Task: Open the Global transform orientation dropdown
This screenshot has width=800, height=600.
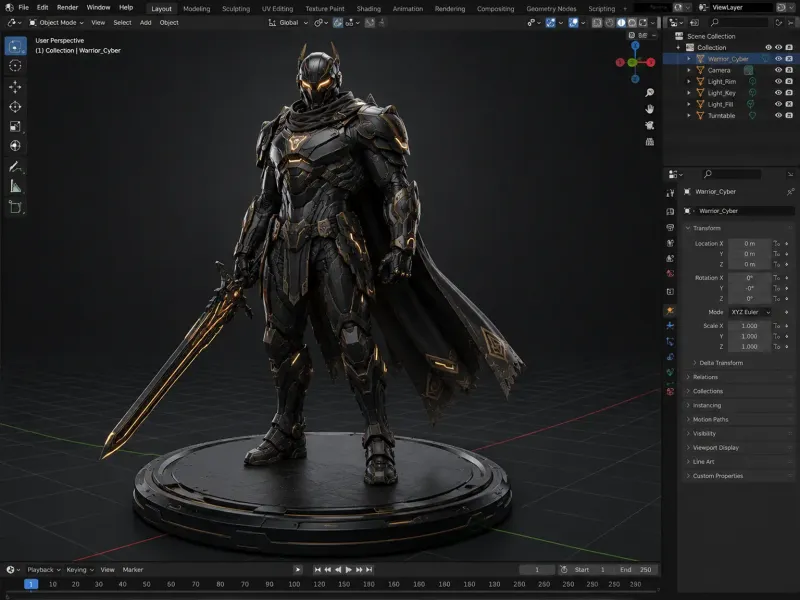Action: pyautogui.click(x=288, y=22)
